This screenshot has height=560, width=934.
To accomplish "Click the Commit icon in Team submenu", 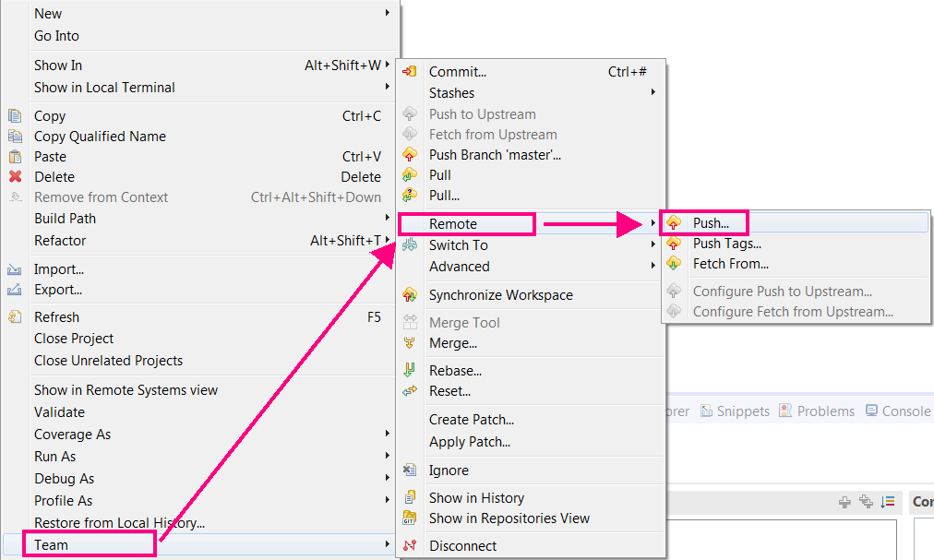I will pyautogui.click(x=410, y=71).
